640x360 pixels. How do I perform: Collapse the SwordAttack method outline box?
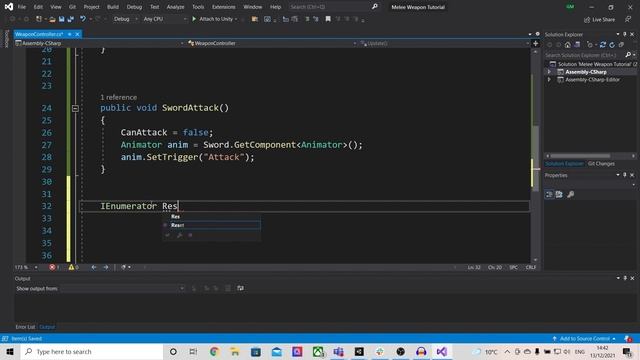click(x=75, y=108)
